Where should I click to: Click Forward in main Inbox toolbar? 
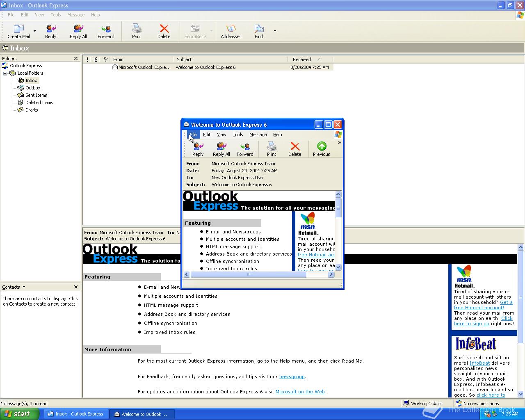(106, 31)
